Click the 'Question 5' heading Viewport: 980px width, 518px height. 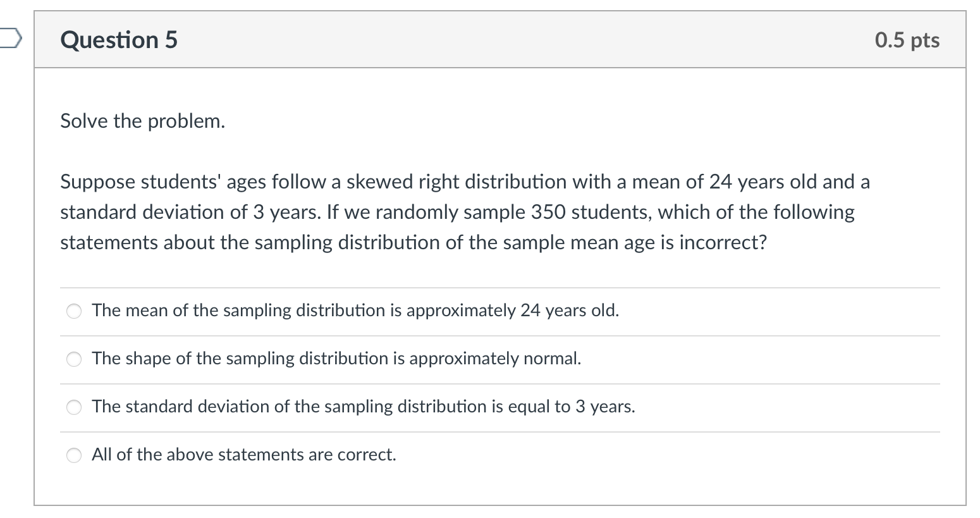[x=119, y=40]
